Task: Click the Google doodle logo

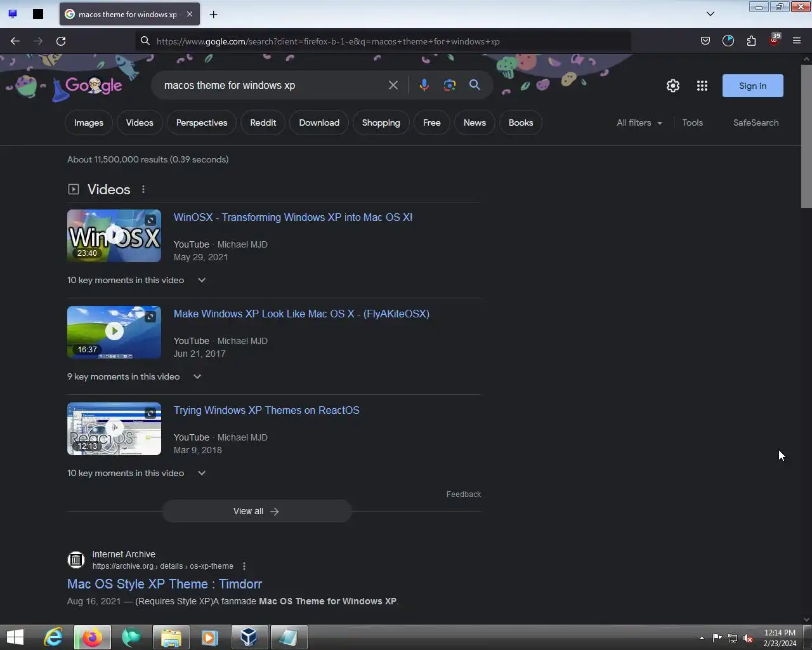Action: 93,85
